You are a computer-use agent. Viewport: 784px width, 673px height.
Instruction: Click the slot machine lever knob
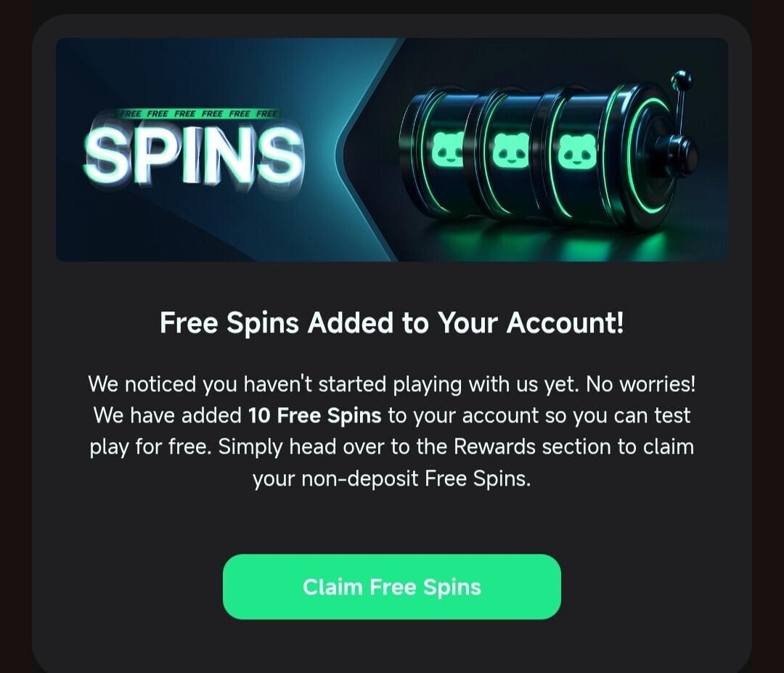point(682,80)
